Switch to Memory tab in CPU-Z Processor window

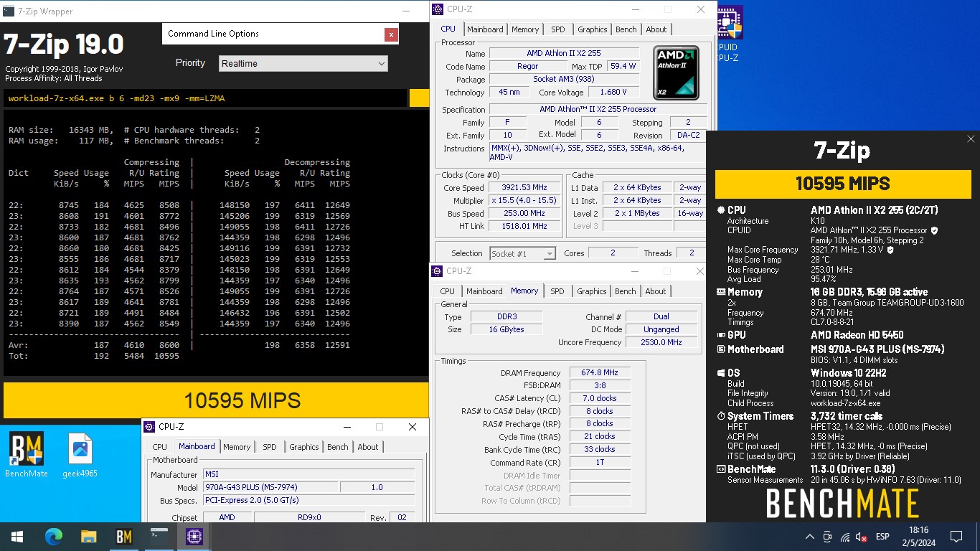click(525, 29)
